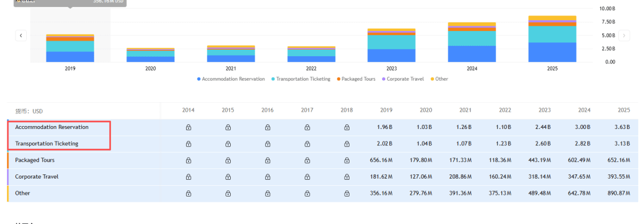Click lock icon for Transportation Ticketing 2017
The width and height of the screenshot is (644, 224).
[x=307, y=144]
